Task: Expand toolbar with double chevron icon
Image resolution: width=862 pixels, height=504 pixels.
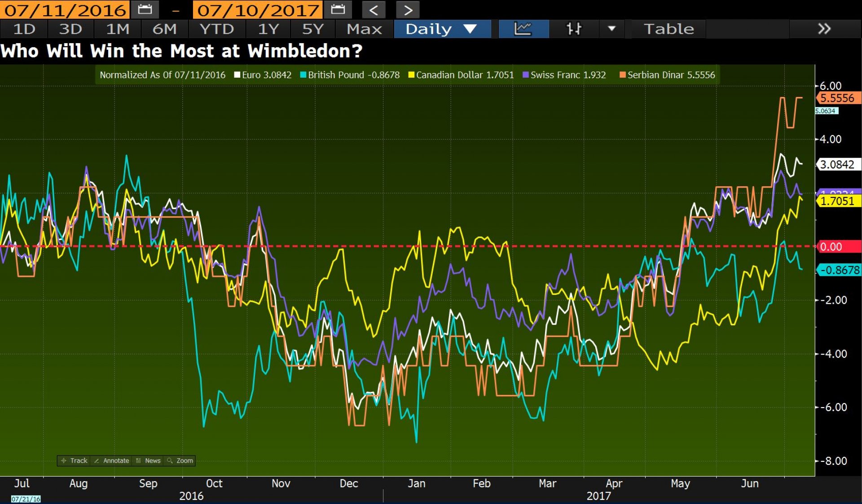Action: [x=824, y=29]
